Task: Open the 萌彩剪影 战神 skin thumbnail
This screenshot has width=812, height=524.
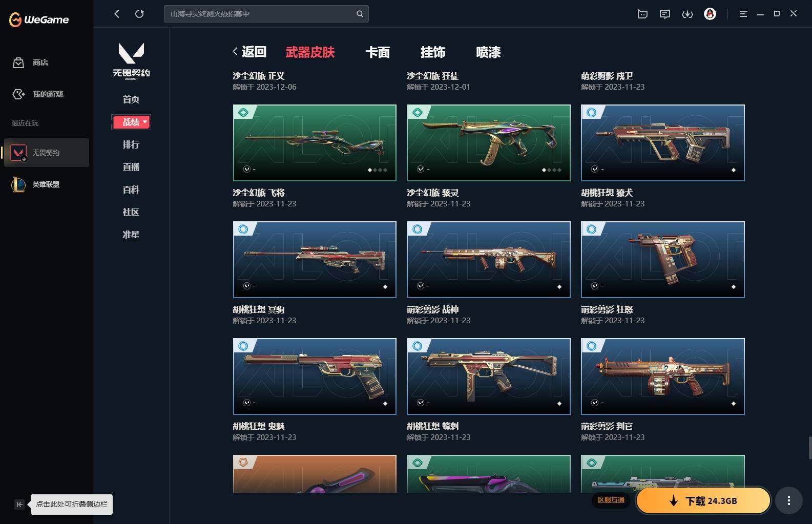Action: (x=489, y=260)
